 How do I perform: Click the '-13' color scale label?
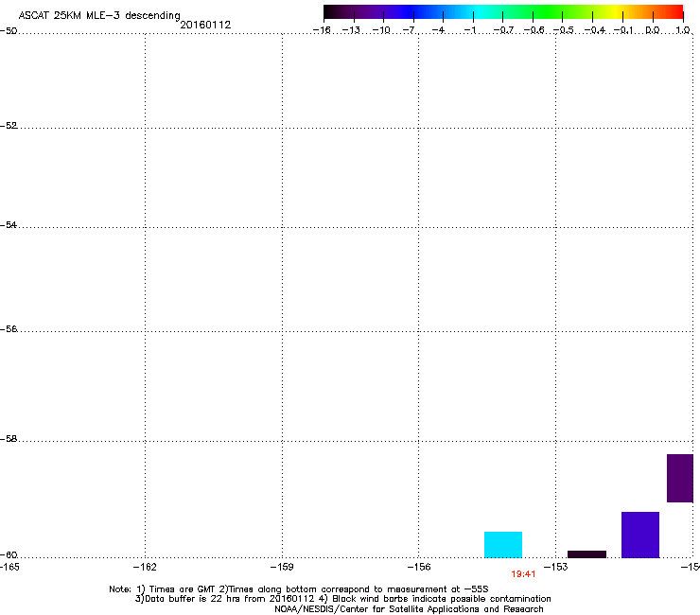[351, 30]
